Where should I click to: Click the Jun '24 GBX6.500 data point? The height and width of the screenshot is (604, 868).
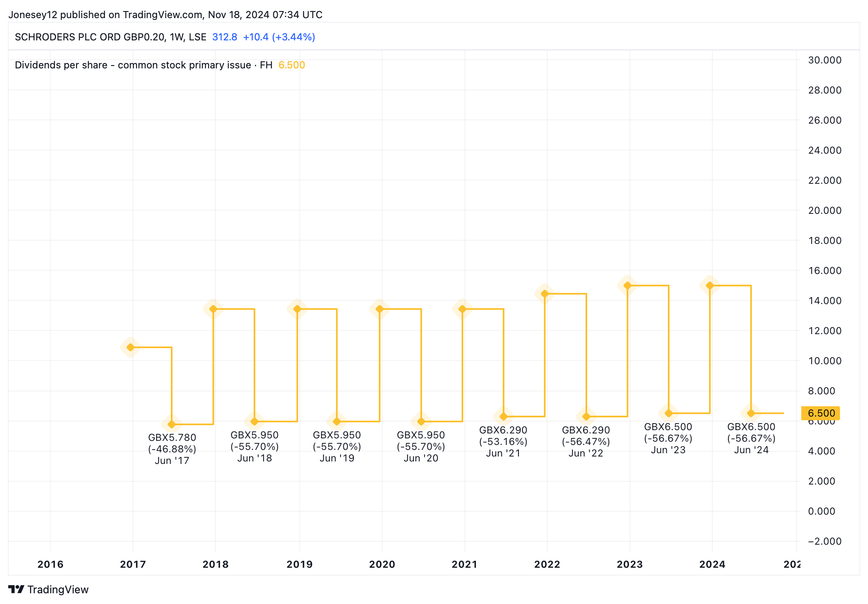point(751,413)
